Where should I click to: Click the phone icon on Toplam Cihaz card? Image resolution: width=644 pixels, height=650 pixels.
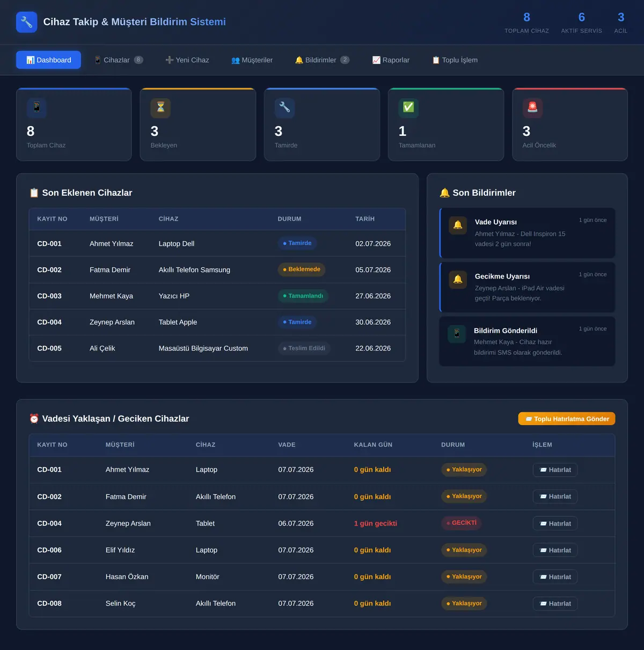point(36,108)
